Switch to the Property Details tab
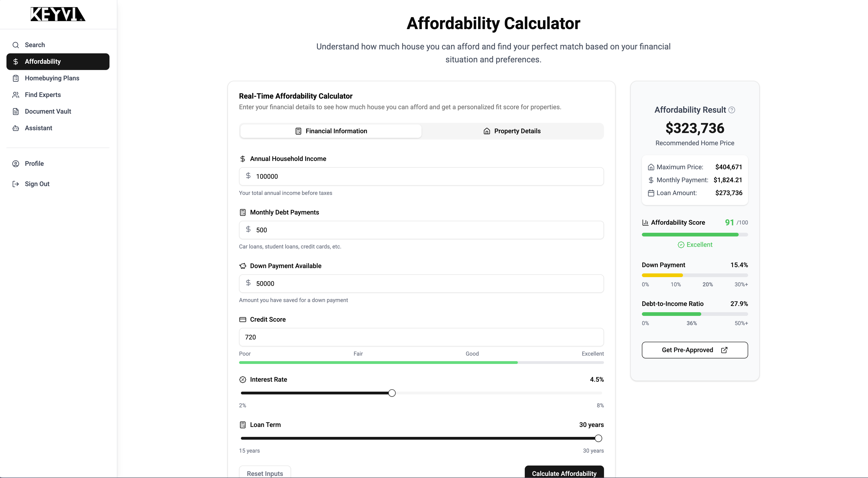 click(x=512, y=131)
